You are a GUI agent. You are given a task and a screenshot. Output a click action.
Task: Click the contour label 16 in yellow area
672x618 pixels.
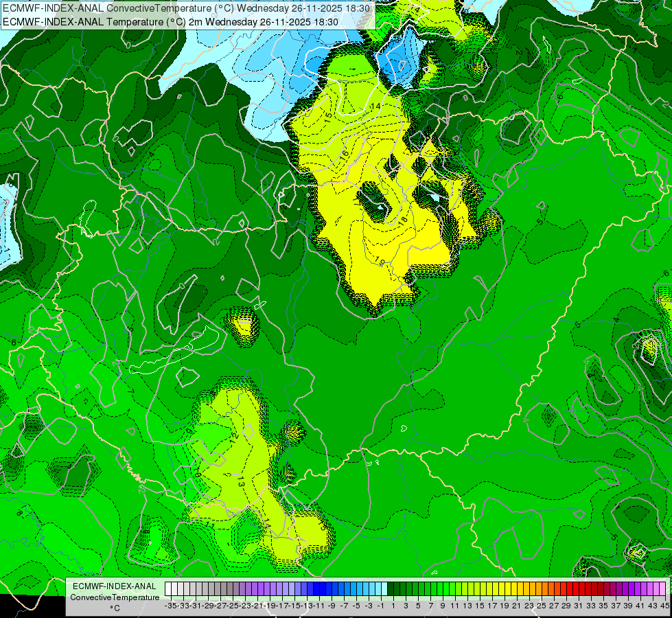(x=344, y=155)
